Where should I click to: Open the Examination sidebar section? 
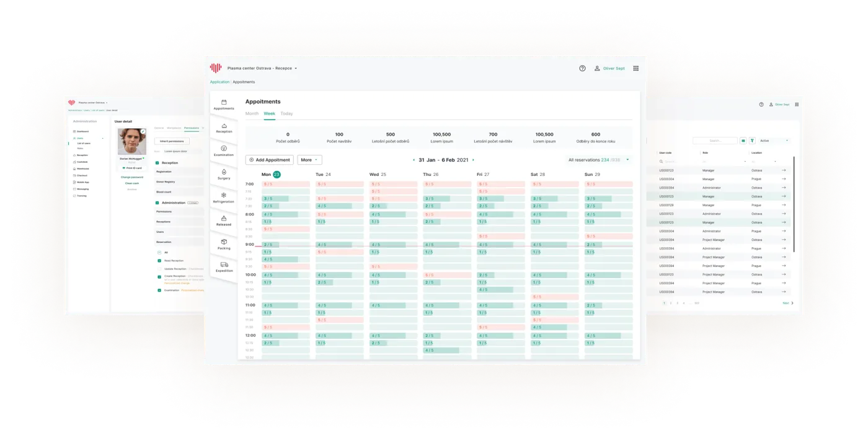point(224,151)
